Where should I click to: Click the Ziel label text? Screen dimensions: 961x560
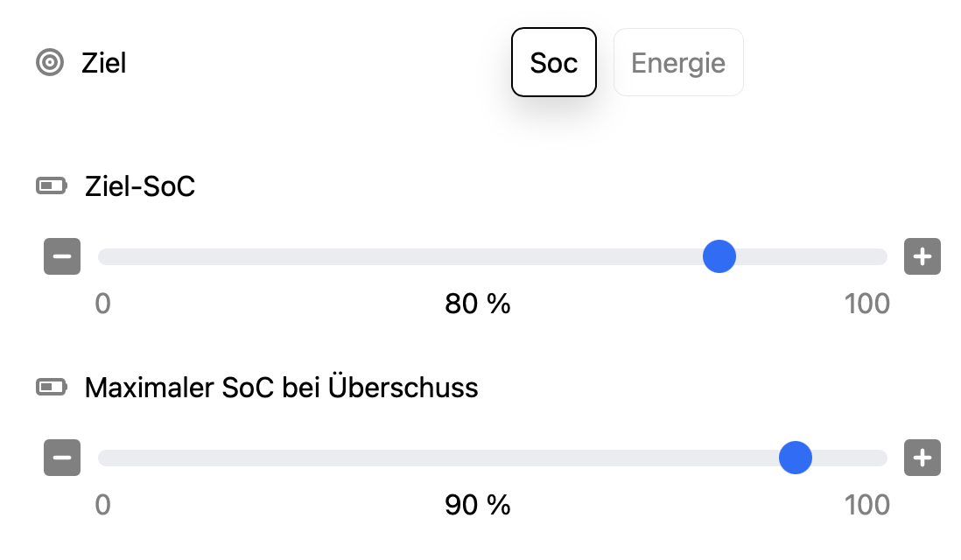point(104,63)
